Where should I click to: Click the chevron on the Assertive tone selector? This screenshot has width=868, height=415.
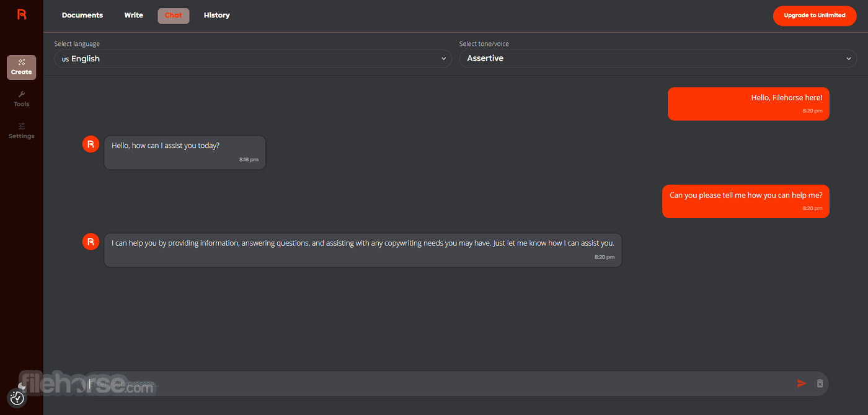pyautogui.click(x=849, y=59)
